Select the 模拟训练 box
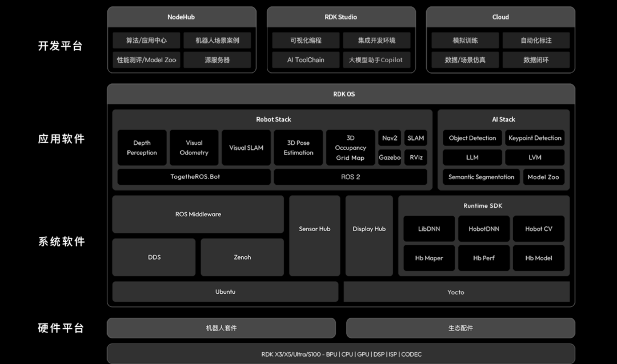 click(465, 40)
